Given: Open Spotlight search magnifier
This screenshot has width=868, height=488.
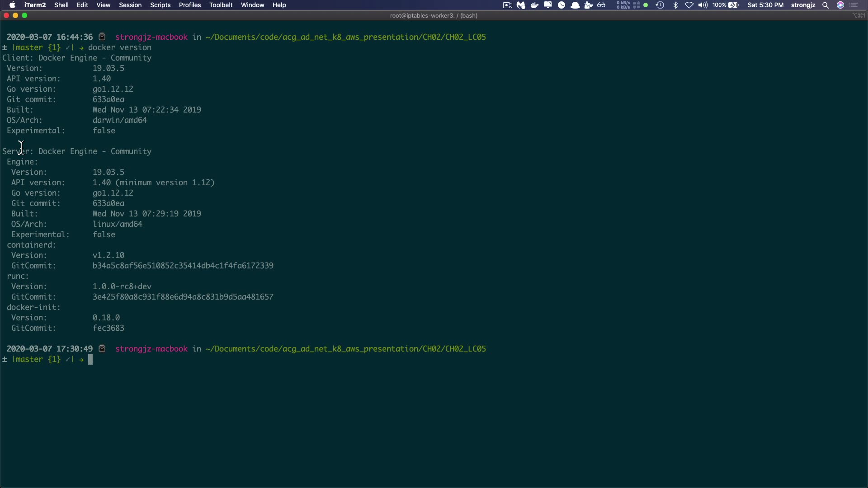Looking at the screenshot, I should pyautogui.click(x=826, y=5).
